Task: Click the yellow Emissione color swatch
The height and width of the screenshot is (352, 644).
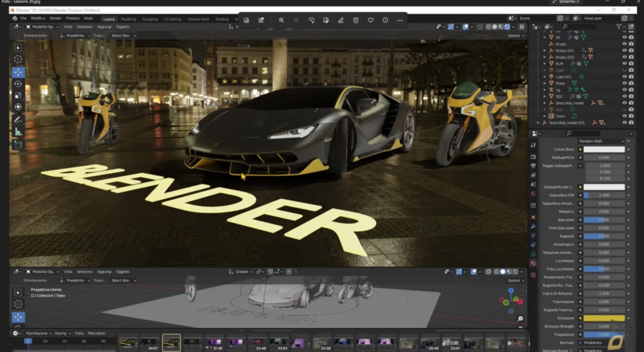Action: pos(604,318)
